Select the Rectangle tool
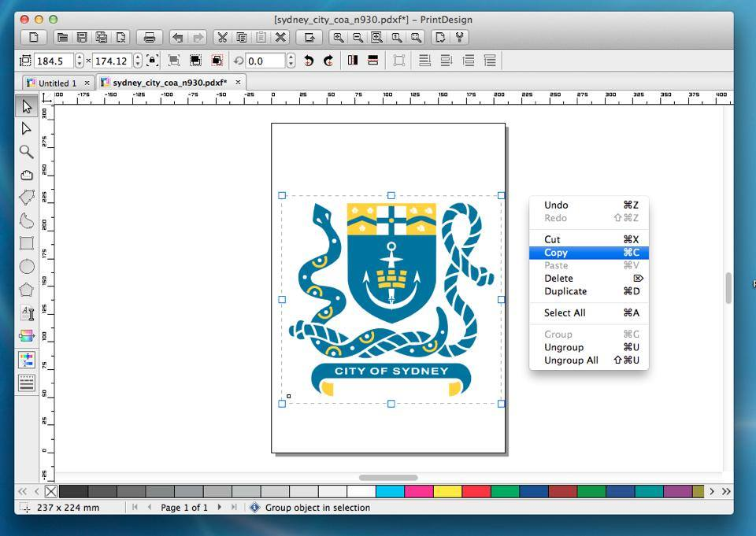The height and width of the screenshot is (536, 756). [x=27, y=243]
